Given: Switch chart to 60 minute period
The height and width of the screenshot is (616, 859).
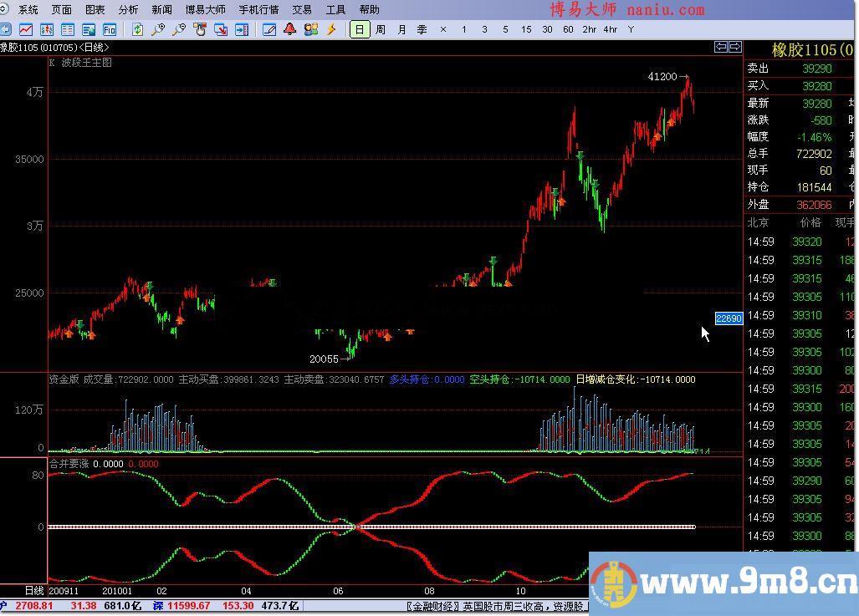Looking at the screenshot, I should pos(568,29).
